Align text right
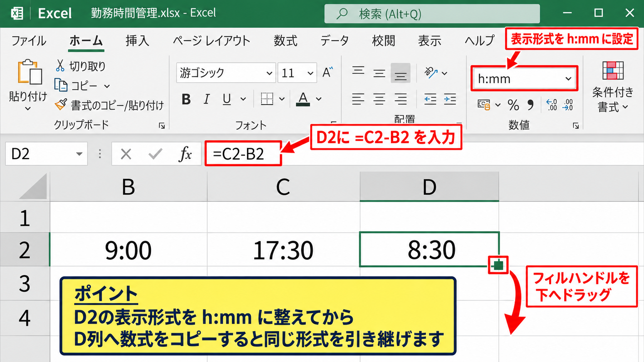The image size is (644, 362). [401, 99]
